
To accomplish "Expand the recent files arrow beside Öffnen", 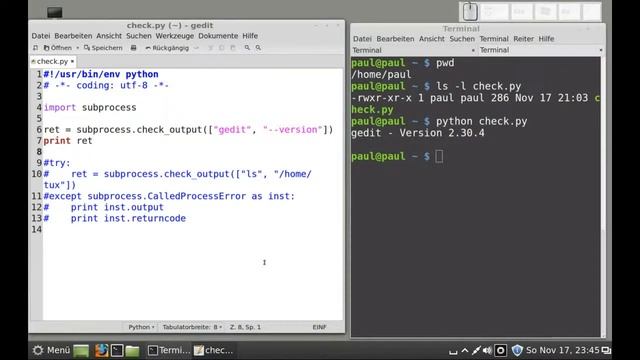I will (78, 48).
